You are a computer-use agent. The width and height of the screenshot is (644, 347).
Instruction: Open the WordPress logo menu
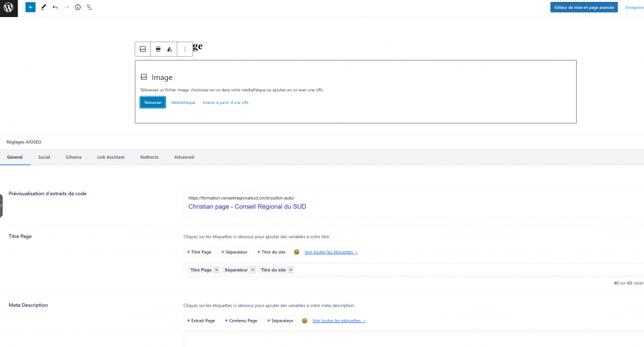(x=9, y=8)
